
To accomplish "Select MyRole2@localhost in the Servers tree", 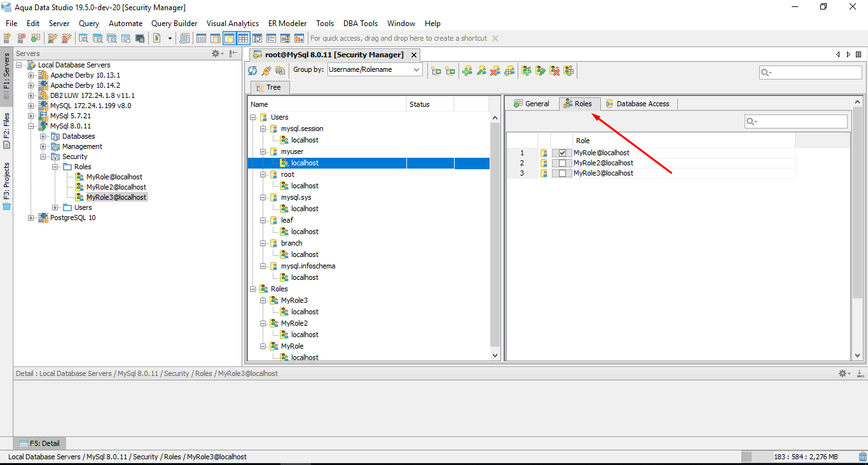I will 116,187.
